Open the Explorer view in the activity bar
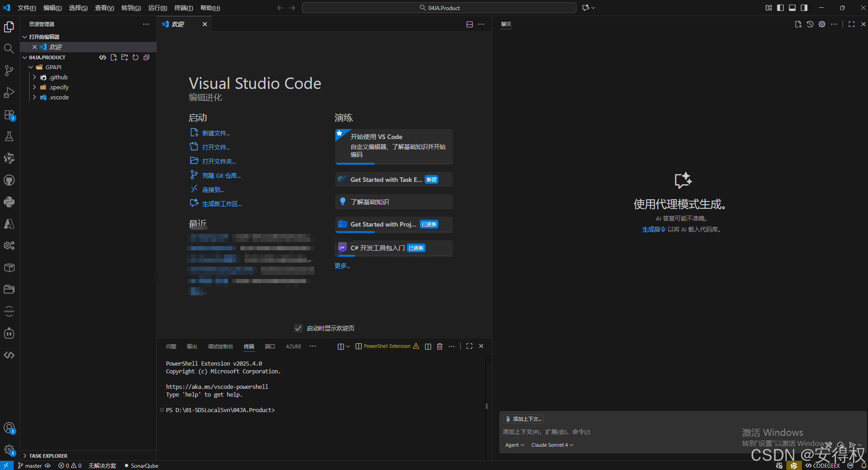This screenshot has height=470, width=868. 9,27
